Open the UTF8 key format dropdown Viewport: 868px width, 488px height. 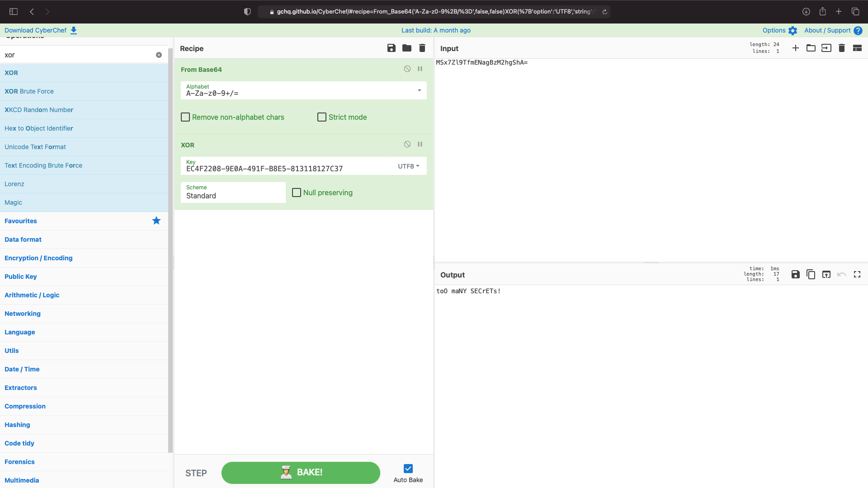click(409, 166)
